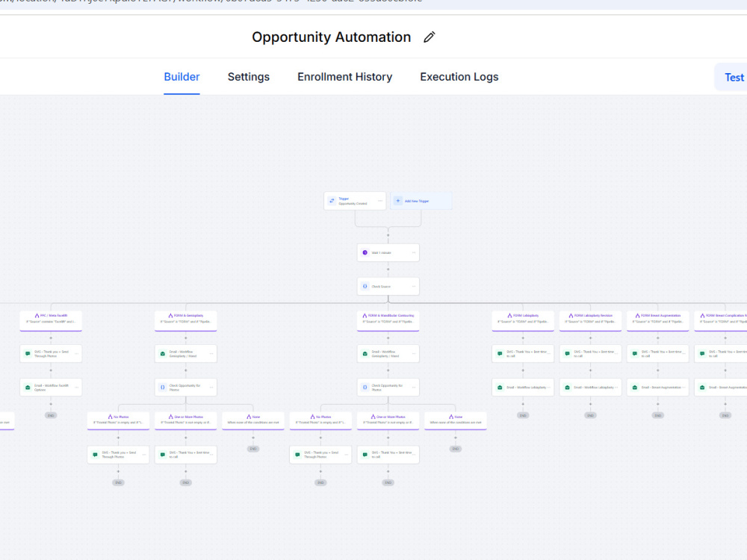This screenshot has width=747, height=560.
Task: Open the Enrollment History tab
Action: tap(344, 77)
